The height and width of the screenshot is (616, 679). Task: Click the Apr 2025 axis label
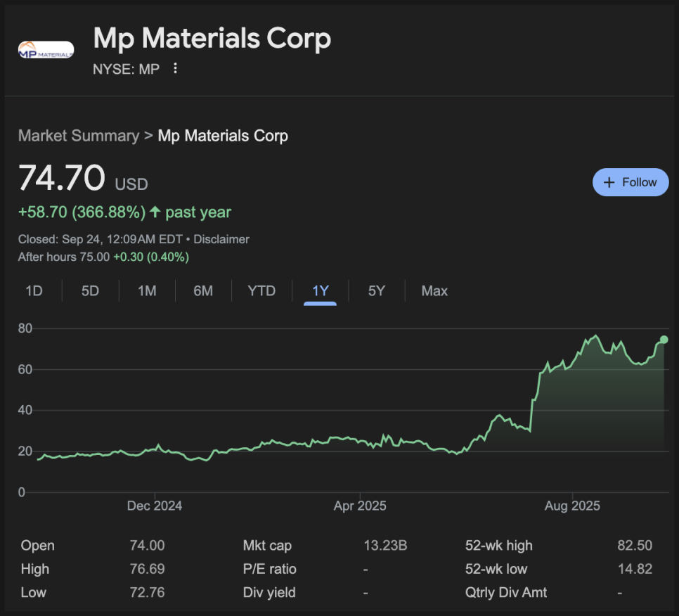coord(360,506)
